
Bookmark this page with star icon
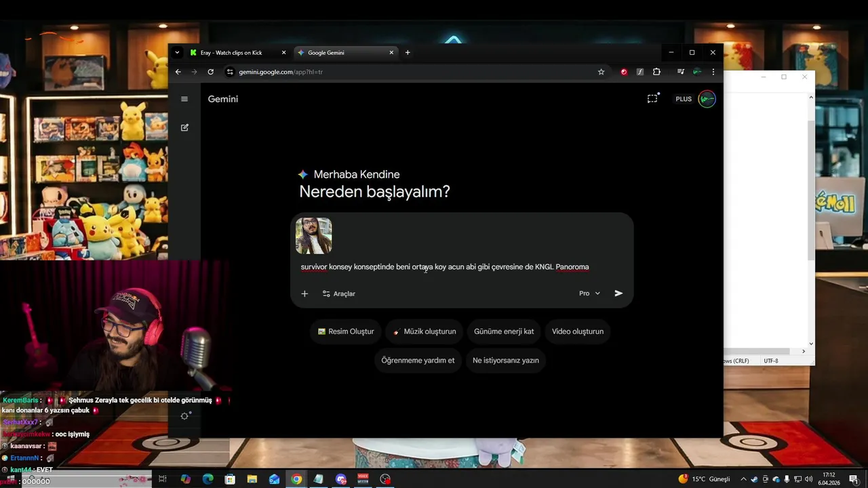(x=601, y=72)
